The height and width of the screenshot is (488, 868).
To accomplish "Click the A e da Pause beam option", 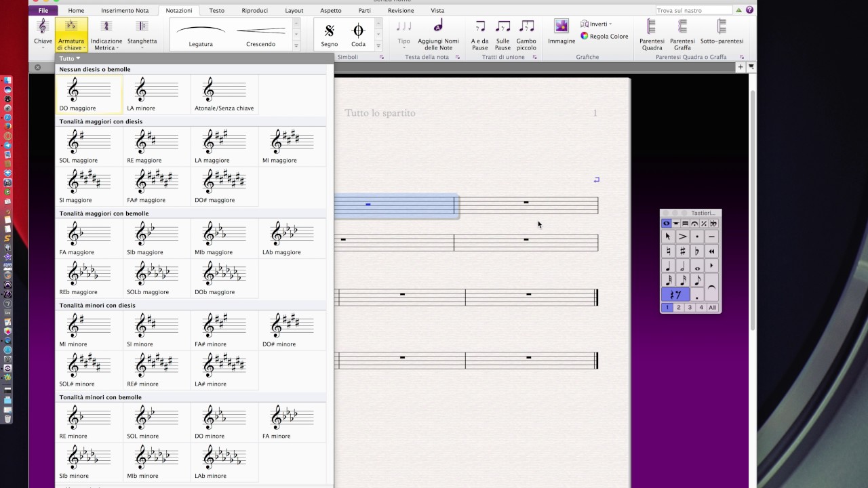I will [480, 34].
